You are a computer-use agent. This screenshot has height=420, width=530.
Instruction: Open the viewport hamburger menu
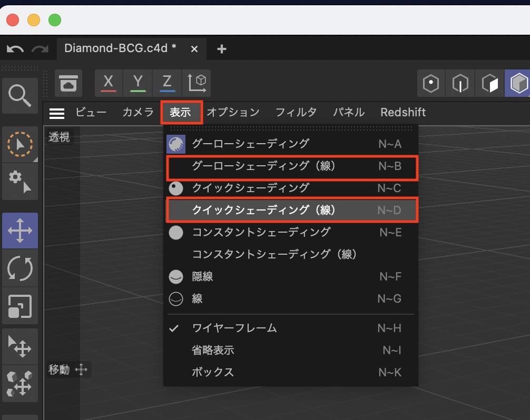57,113
